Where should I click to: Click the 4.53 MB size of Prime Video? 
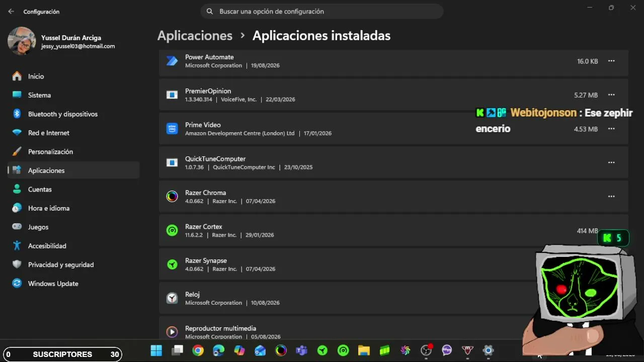tap(586, 129)
